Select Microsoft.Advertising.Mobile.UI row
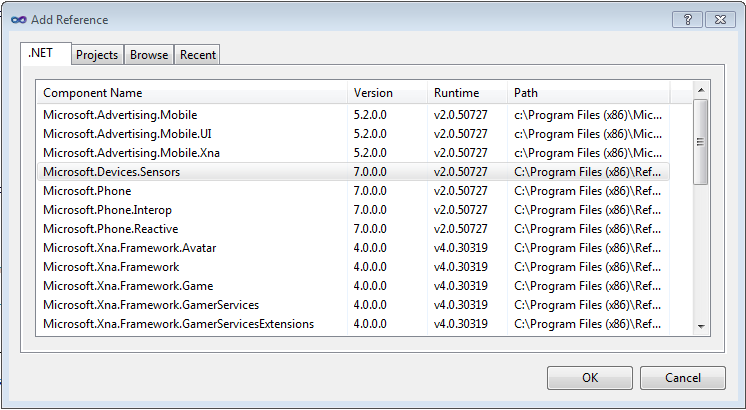746x410 pixels. (x=127, y=134)
